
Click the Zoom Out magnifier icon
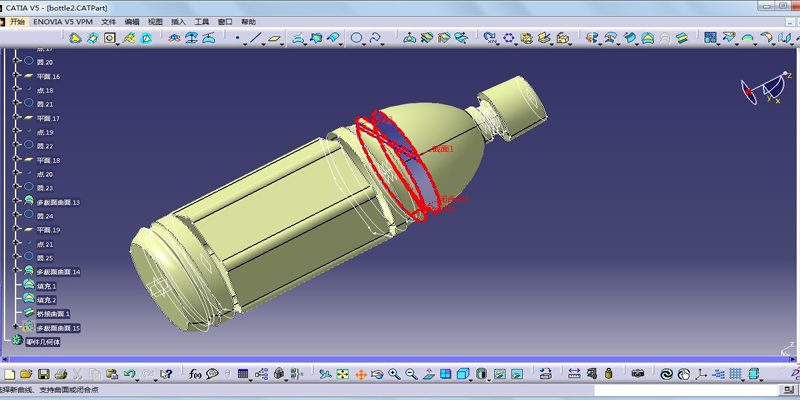pyautogui.click(x=411, y=374)
